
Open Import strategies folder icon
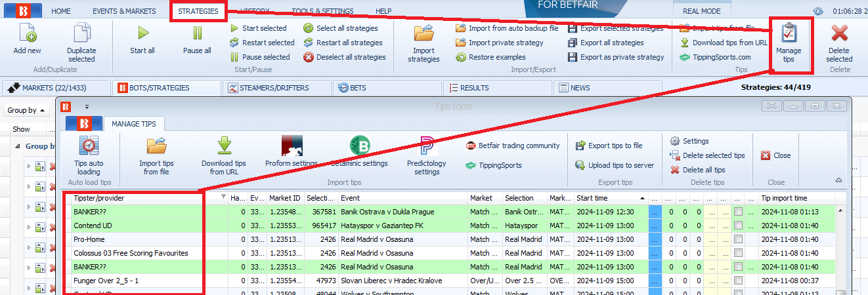tap(423, 33)
